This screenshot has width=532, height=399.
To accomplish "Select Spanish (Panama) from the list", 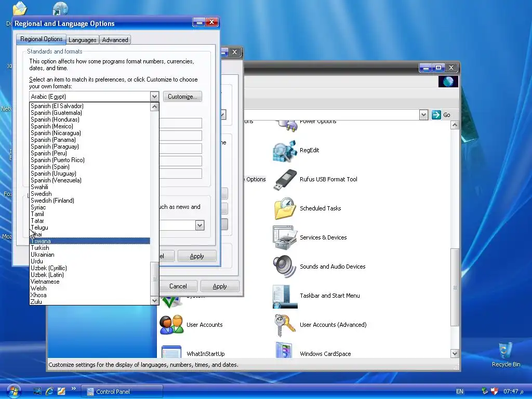I will point(90,140).
